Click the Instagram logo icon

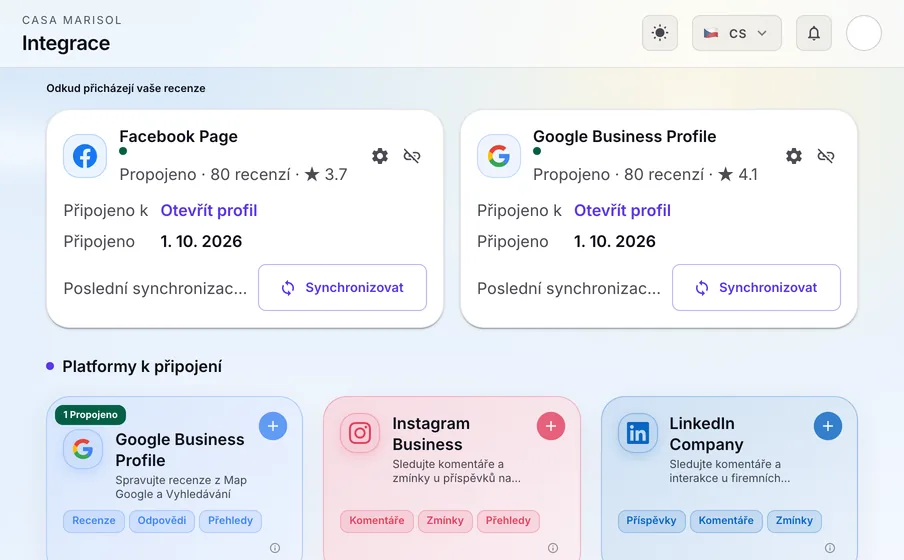pyautogui.click(x=360, y=433)
